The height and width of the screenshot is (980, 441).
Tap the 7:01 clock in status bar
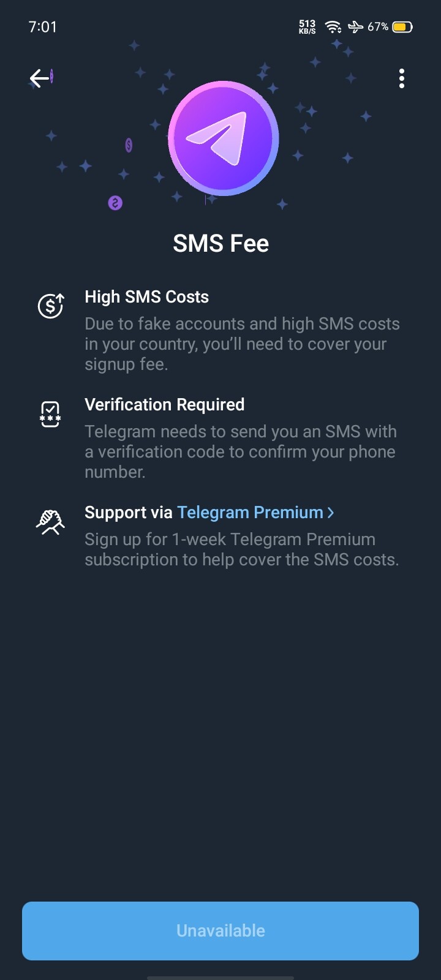42,27
